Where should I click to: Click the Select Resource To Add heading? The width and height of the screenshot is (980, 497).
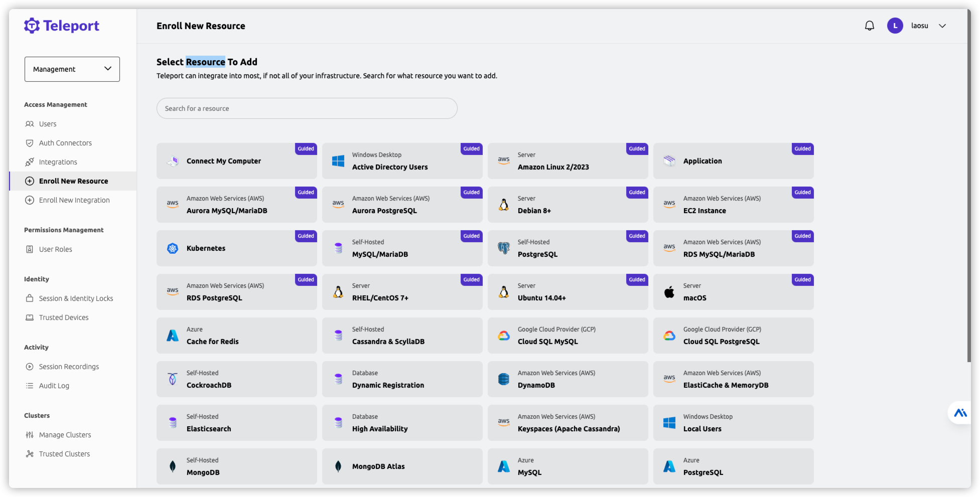207,62
